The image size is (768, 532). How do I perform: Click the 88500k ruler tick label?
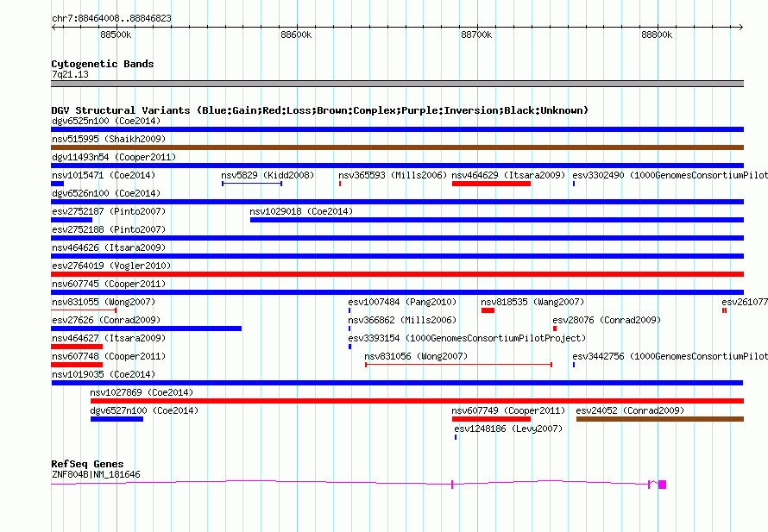click(x=116, y=34)
